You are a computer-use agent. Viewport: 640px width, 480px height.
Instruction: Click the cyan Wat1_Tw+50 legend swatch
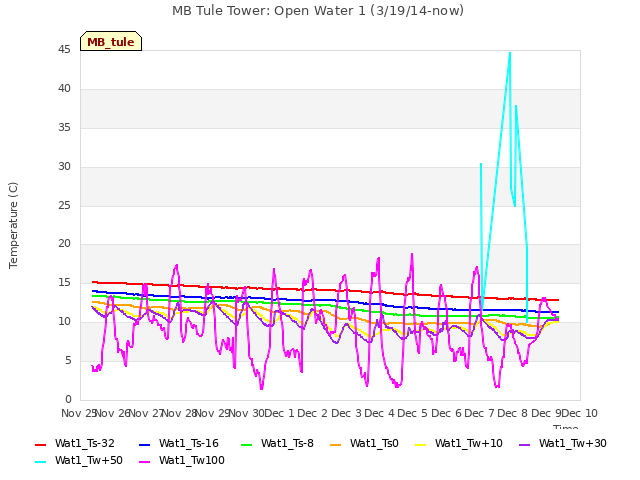[40, 462]
